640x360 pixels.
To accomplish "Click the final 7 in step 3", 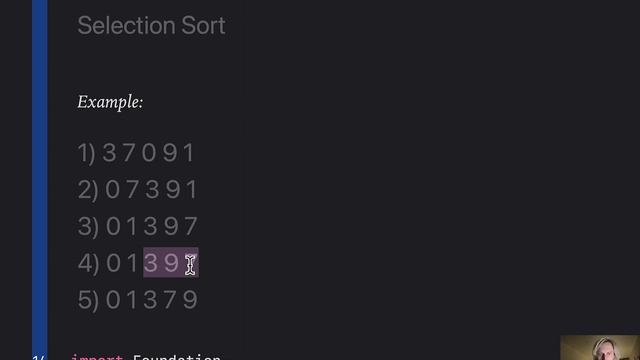I will [x=191, y=226].
